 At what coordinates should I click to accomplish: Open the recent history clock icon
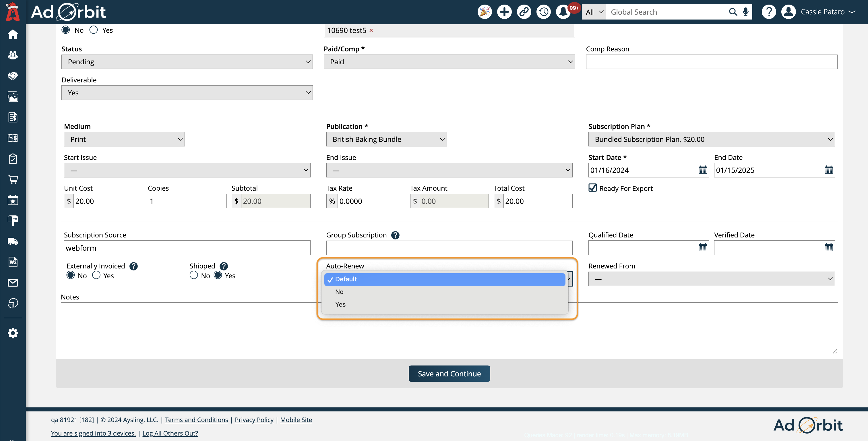coord(543,12)
